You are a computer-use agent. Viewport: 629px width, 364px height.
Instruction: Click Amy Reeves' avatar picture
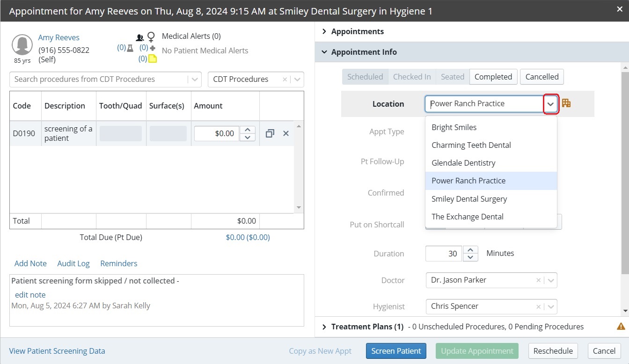(x=22, y=45)
